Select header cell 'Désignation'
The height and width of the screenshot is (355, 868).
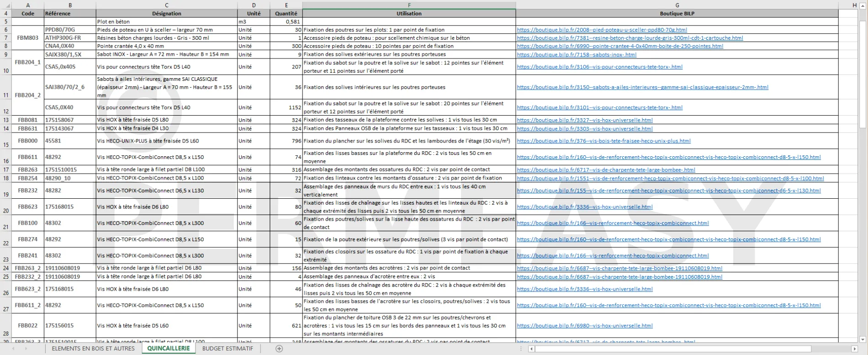point(167,14)
